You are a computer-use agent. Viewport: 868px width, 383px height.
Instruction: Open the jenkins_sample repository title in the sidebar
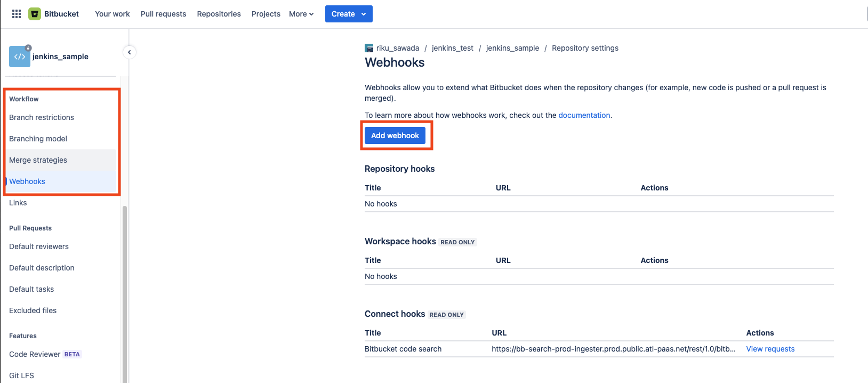click(x=60, y=57)
